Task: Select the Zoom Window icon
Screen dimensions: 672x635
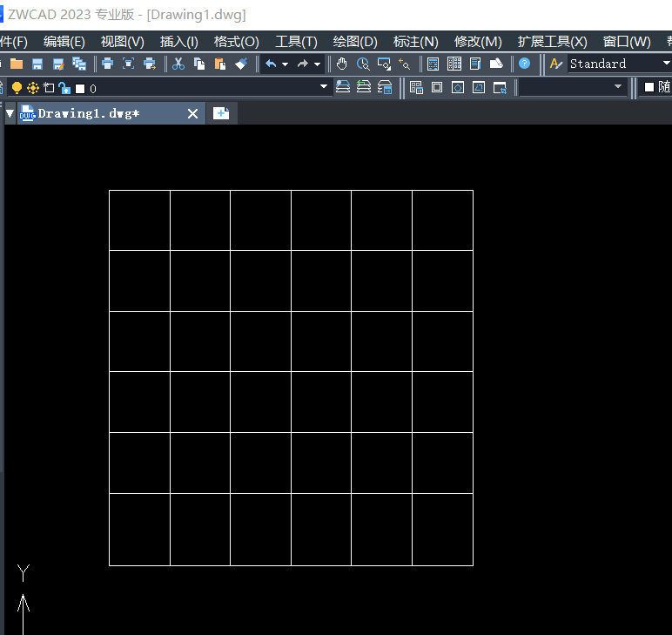Action: click(384, 64)
